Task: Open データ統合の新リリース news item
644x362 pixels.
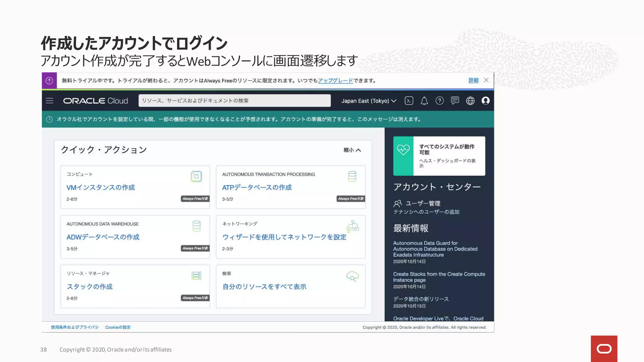Action: point(421,299)
